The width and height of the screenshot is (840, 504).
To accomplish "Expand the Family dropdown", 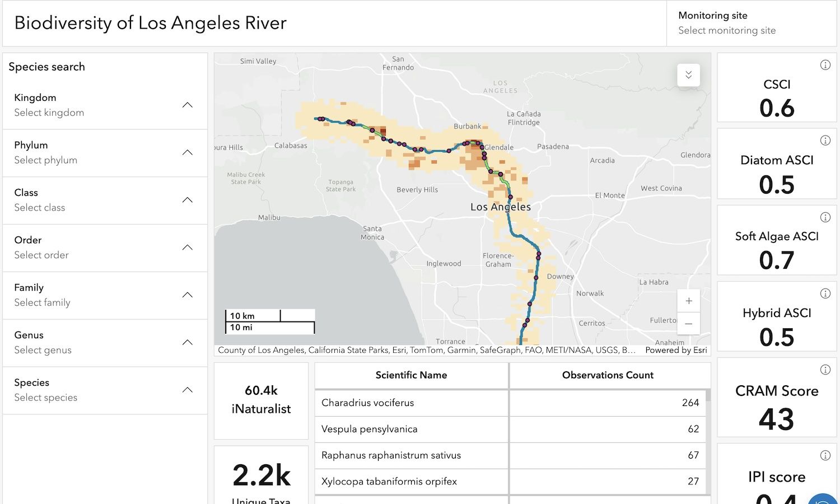I will pyautogui.click(x=188, y=295).
